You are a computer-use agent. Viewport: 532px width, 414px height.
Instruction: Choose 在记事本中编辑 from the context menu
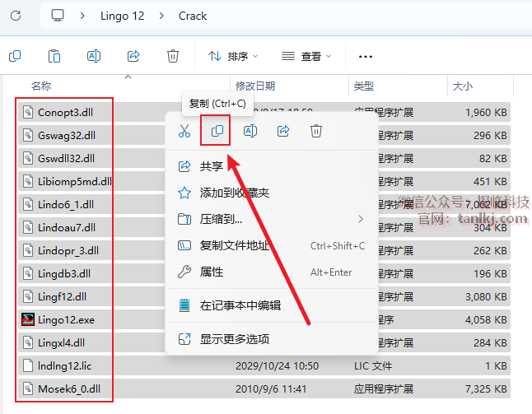pyautogui.click(x=272, y=305)
